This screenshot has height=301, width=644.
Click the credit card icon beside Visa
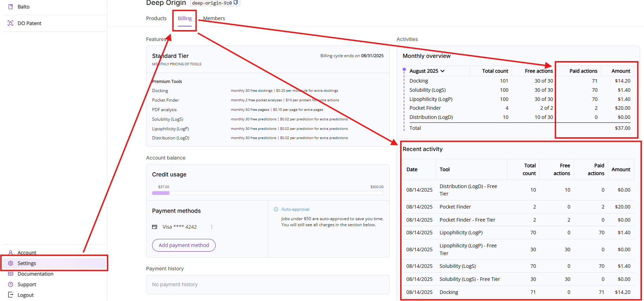tap(155, 227)
